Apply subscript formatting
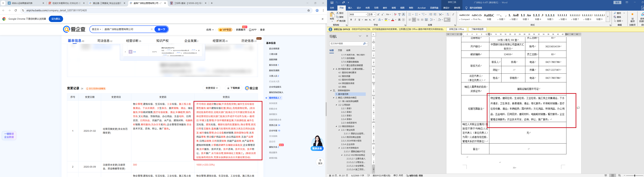 [x=370, y=20]
